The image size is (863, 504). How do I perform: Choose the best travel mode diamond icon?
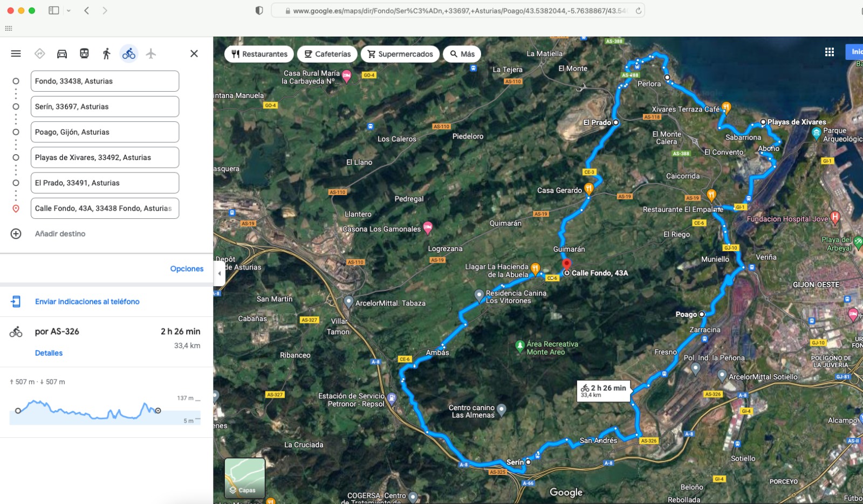point(39,53)
